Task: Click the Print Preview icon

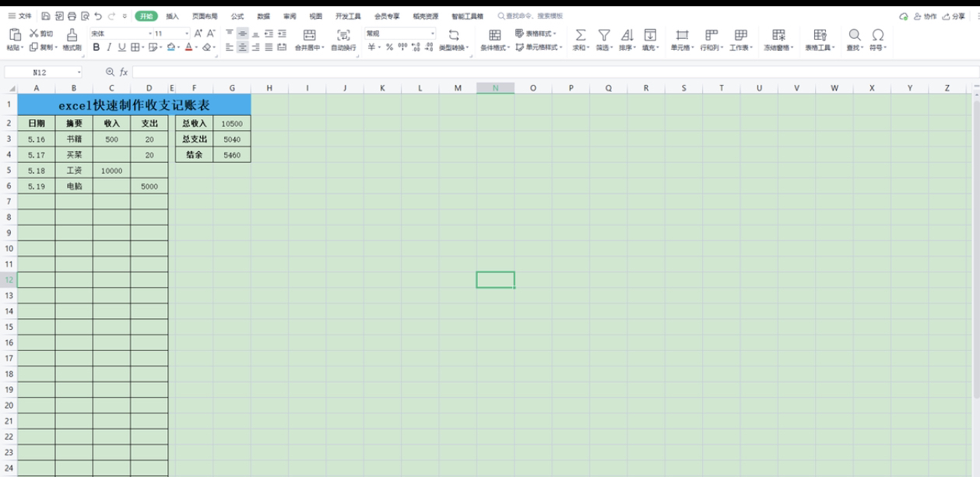Action: [x=85, y=16]
